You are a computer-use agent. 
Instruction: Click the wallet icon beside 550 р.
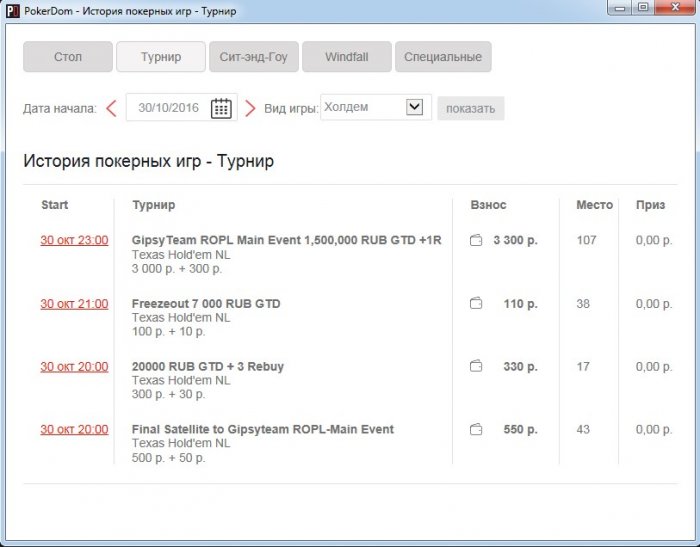[x=476, y=430]
